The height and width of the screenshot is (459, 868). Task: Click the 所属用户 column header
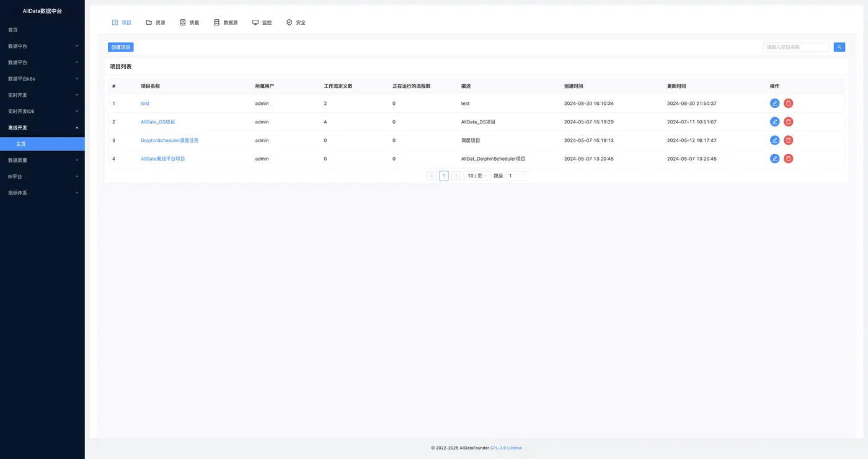265,86
